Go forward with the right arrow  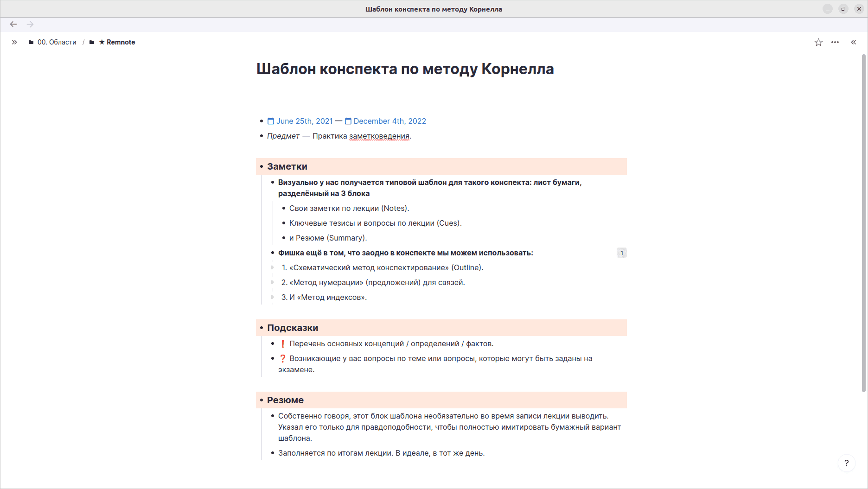pyautogui.click(x=30, y=24)
